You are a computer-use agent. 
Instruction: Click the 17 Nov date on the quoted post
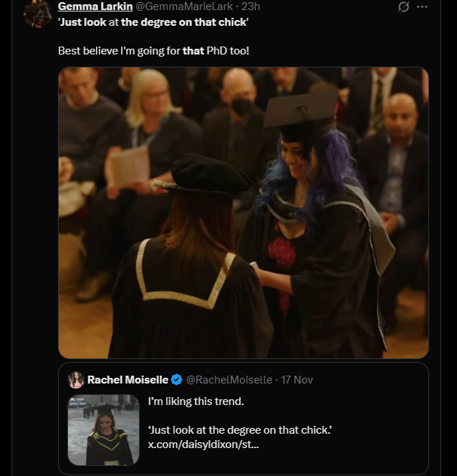297,380
